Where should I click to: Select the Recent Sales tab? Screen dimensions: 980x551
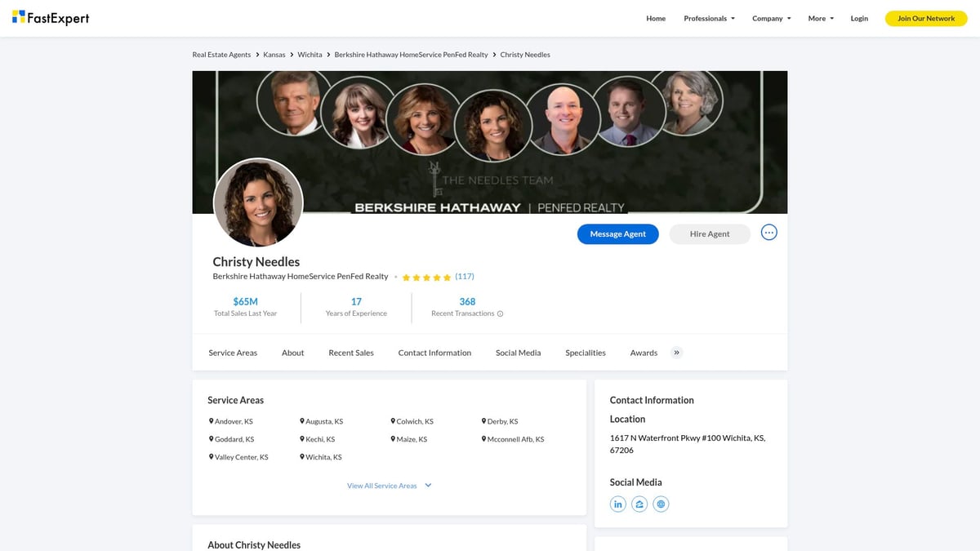(x=350, y=352)
